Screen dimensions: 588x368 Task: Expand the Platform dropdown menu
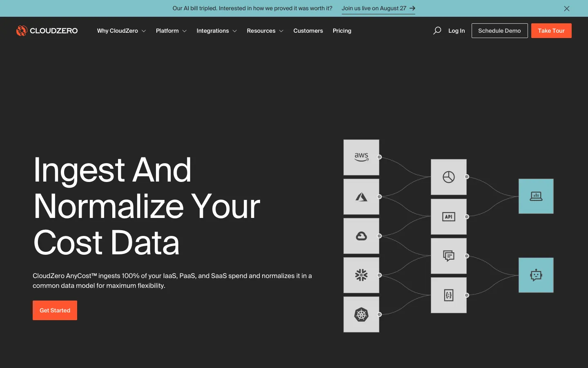[171, 31]
